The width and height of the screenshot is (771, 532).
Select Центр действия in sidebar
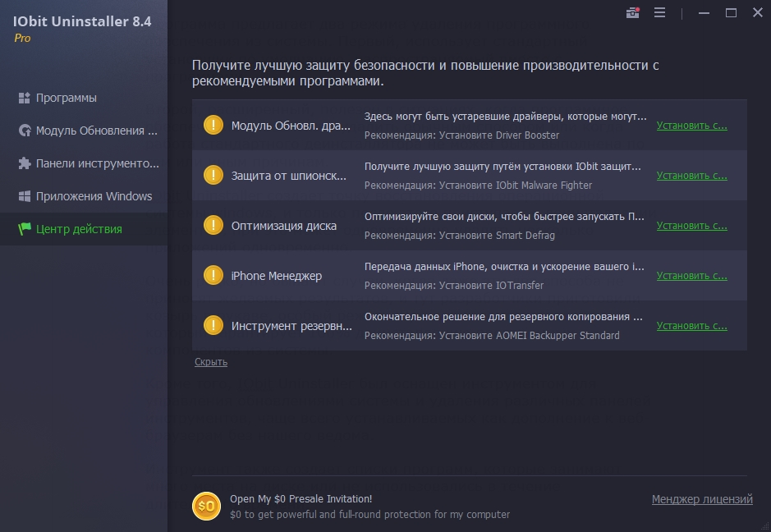[84, 228]
